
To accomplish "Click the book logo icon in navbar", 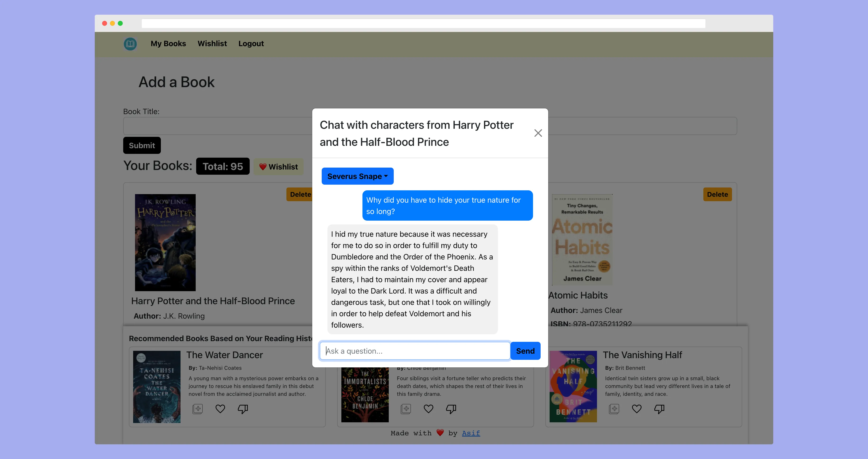I will (x=130, y=44).
